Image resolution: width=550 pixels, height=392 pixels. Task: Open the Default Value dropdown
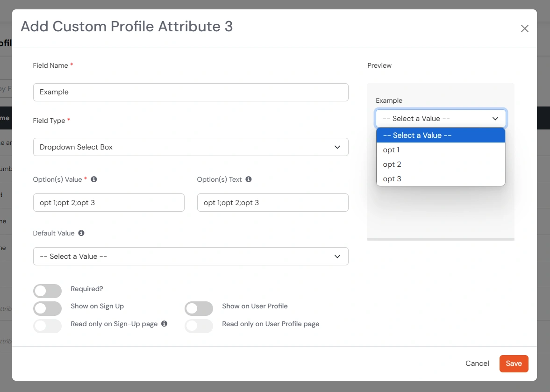pyautogui.click(x=191, y=256)
